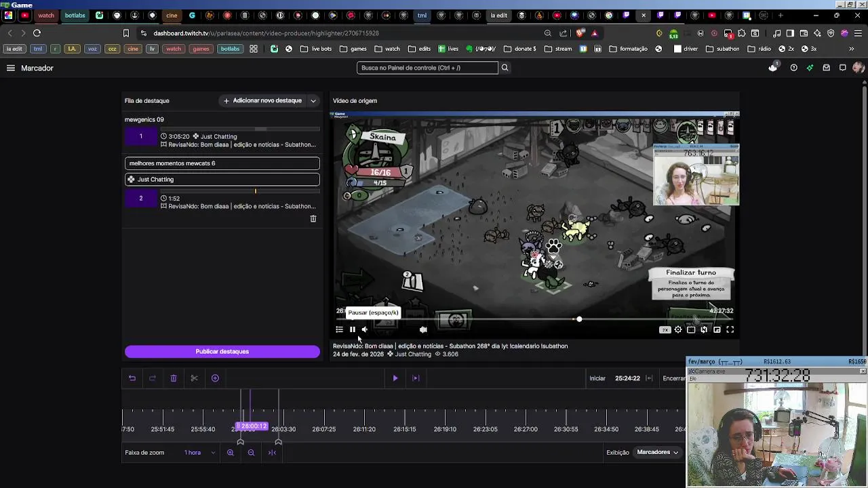Bookmark this page in address bar
This screenshot has height=488, width=868.
126,33
